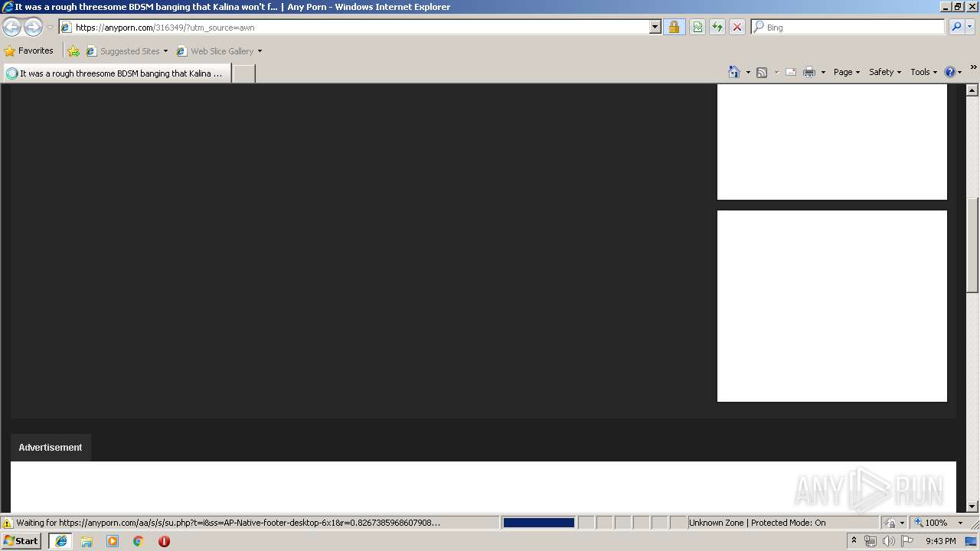The width and height of the screenshot is (980, 551).
Task: Click the vertical scrollbar thumb
Action: tap(972, 245)
